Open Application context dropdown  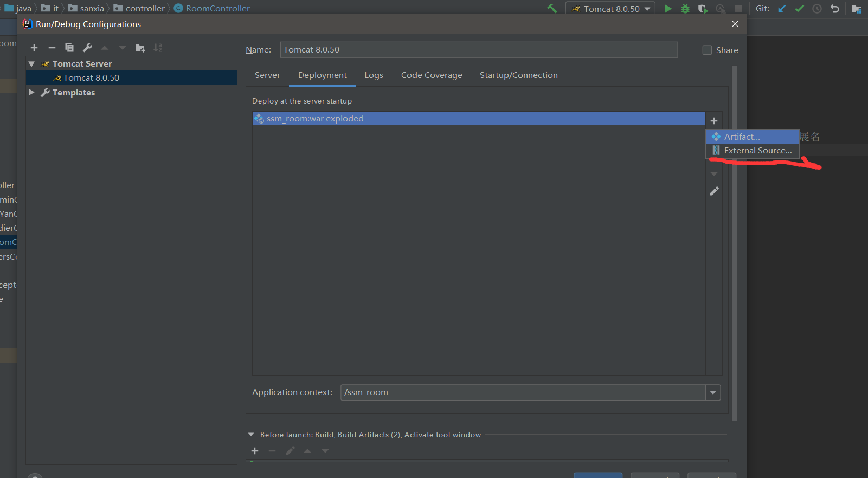[x=713, y=392]
